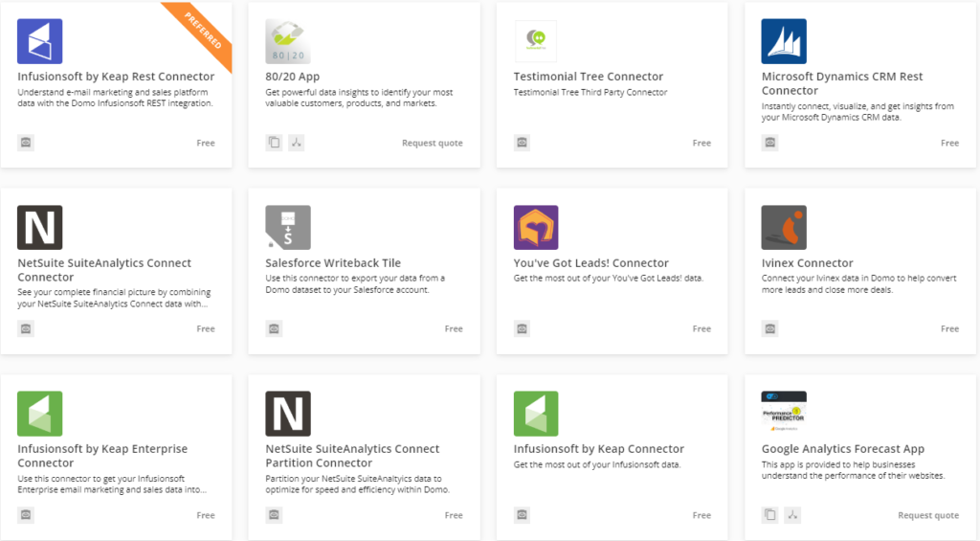
Task: Click Request quote on the 80/20 App card
Action: coord(432,144)
